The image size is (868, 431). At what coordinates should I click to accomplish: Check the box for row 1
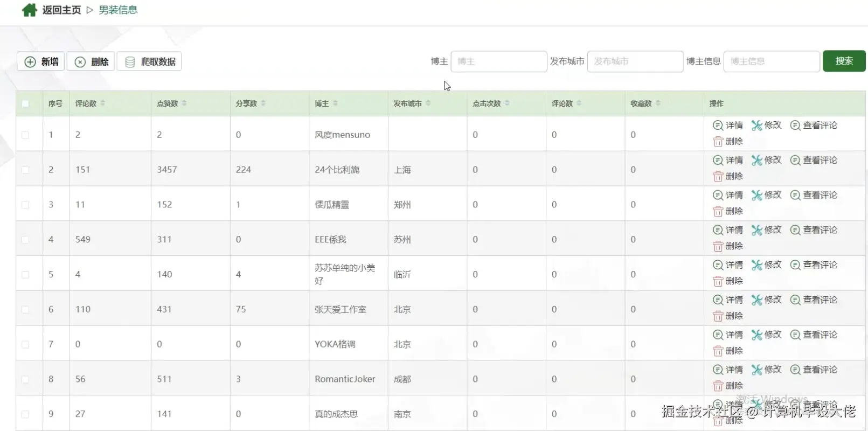click(25, 135)
